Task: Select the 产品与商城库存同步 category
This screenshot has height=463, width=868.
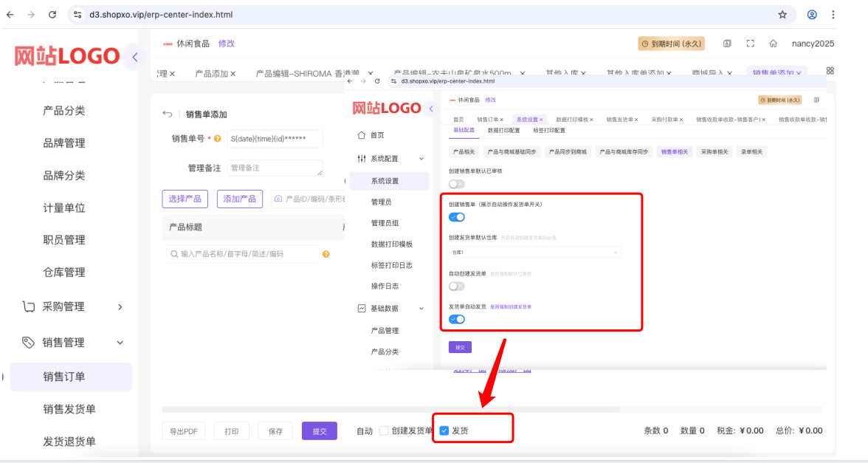Action: [x=624, y=152]
